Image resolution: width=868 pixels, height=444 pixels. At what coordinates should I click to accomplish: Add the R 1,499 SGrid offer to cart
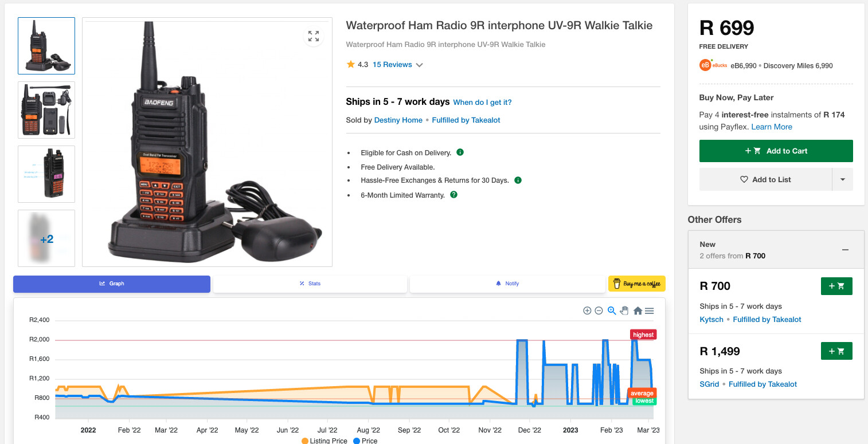click(836, 351)
